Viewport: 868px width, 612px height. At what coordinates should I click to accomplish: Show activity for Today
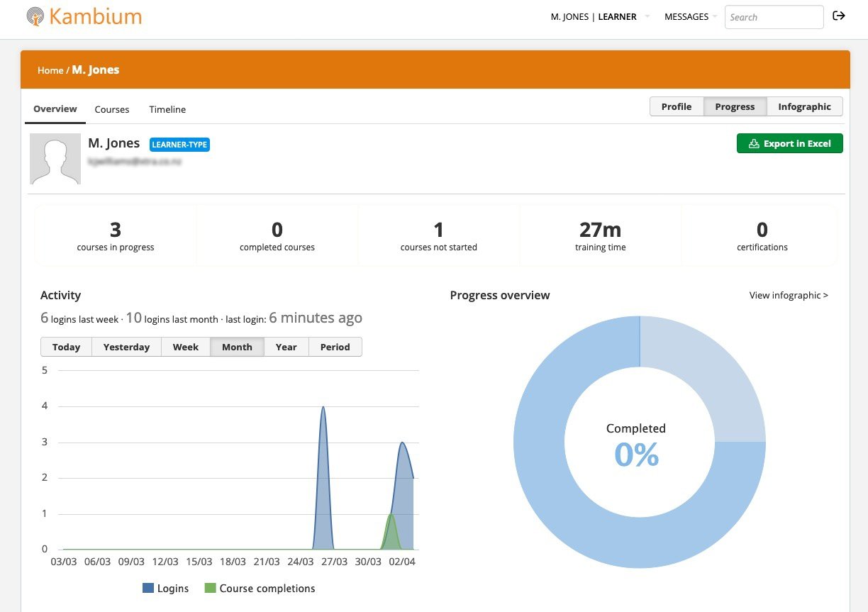[66, 347]
